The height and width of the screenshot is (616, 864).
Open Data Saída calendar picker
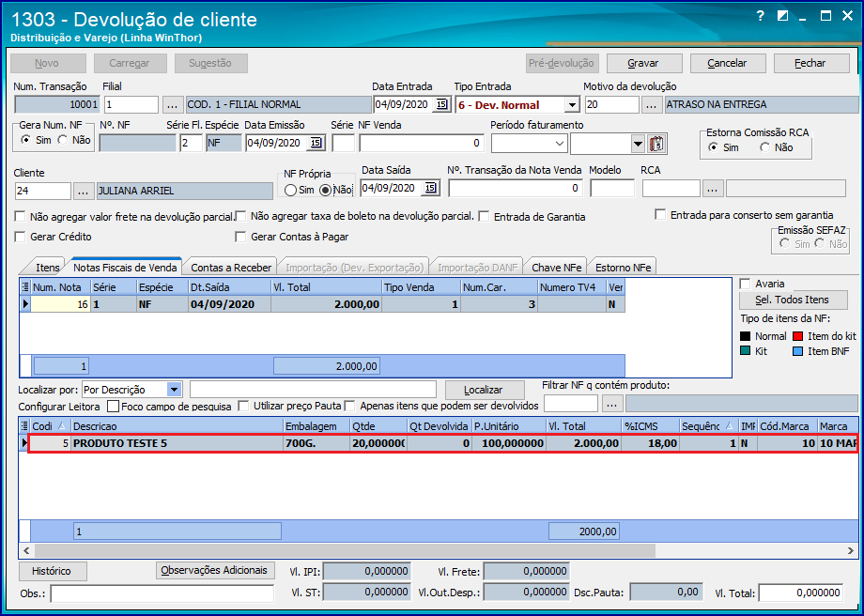click(430, 188)
